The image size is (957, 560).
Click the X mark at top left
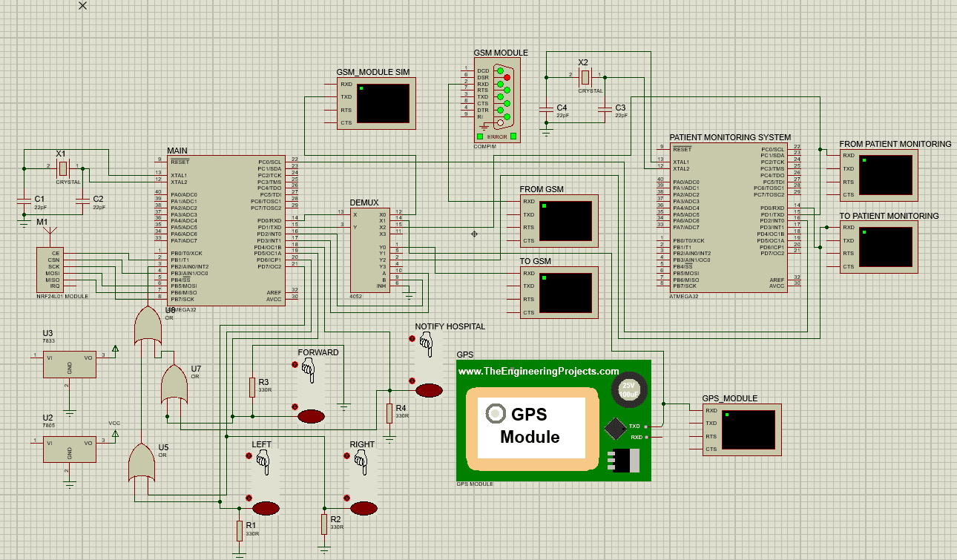(x=82, y=5)
